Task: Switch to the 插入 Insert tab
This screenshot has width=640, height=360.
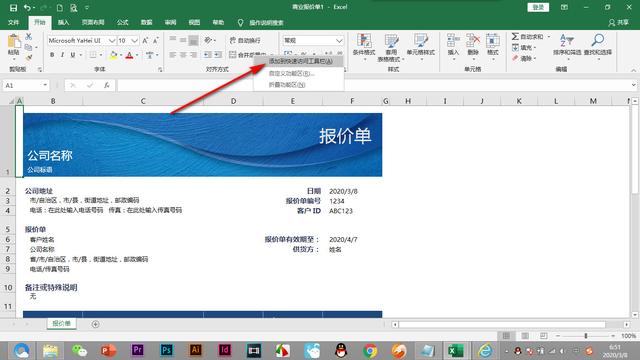Action: click(x=63, y=22)
